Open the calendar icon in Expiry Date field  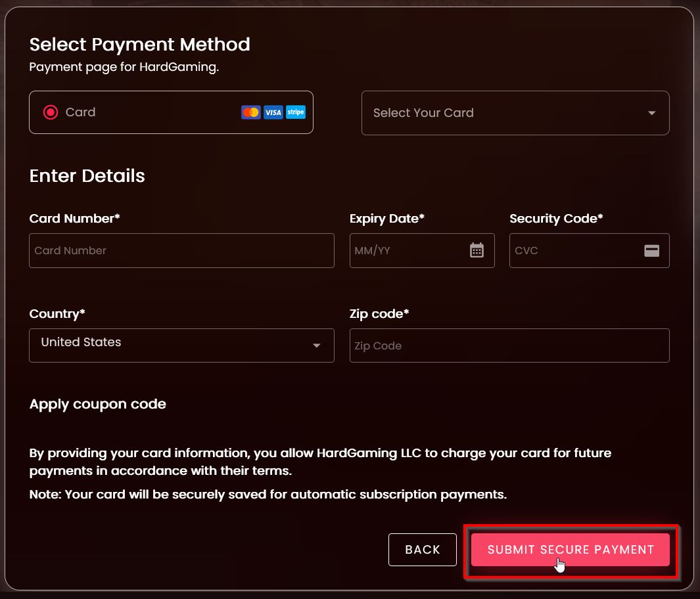(x=477, y=250)
